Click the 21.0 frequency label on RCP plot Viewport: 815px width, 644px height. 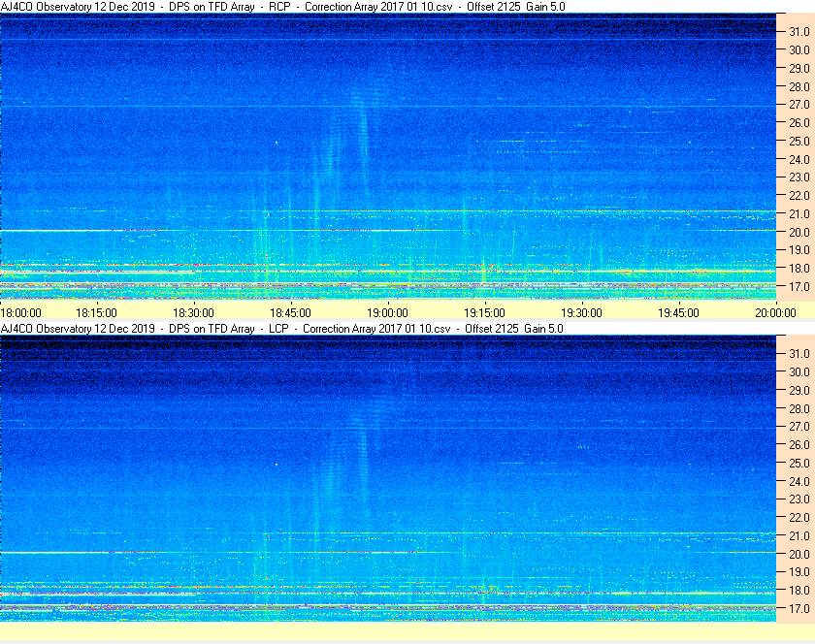pyautogui.click(x=799, y=213)
